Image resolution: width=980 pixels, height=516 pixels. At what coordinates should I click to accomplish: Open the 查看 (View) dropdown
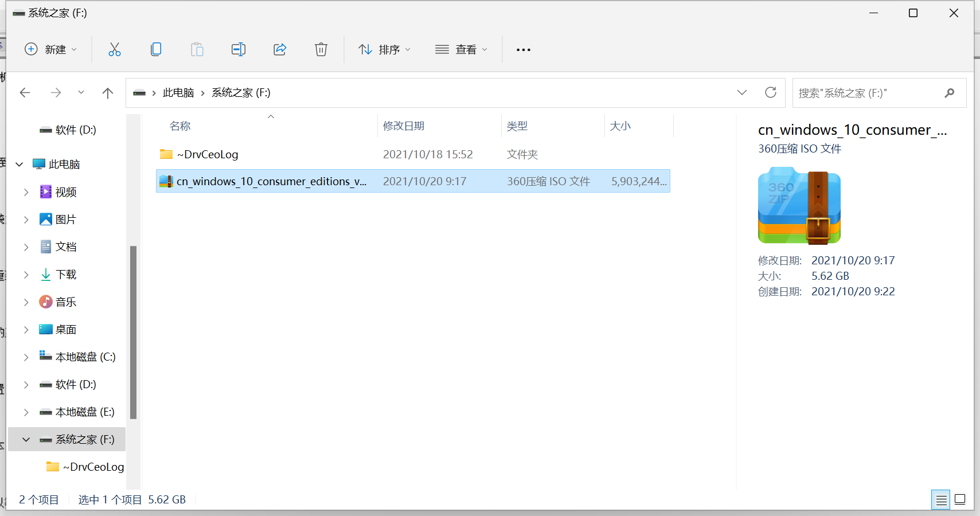point(461,49)
